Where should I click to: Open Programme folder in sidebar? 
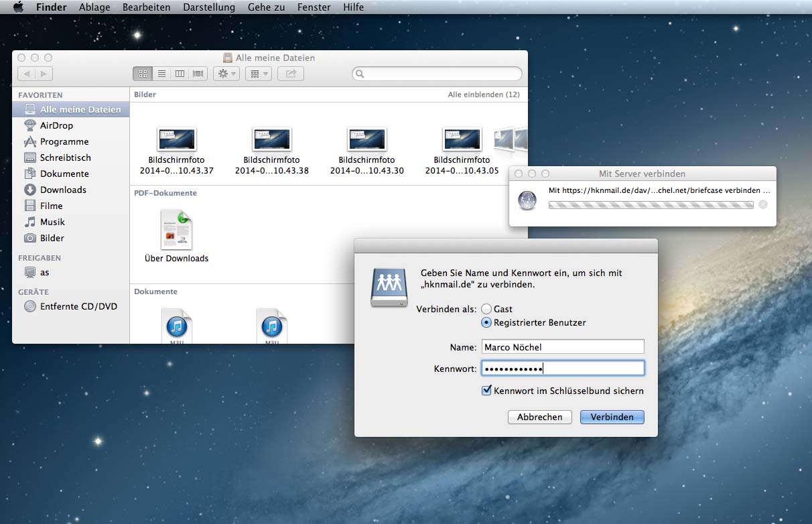tap(64, 141)
